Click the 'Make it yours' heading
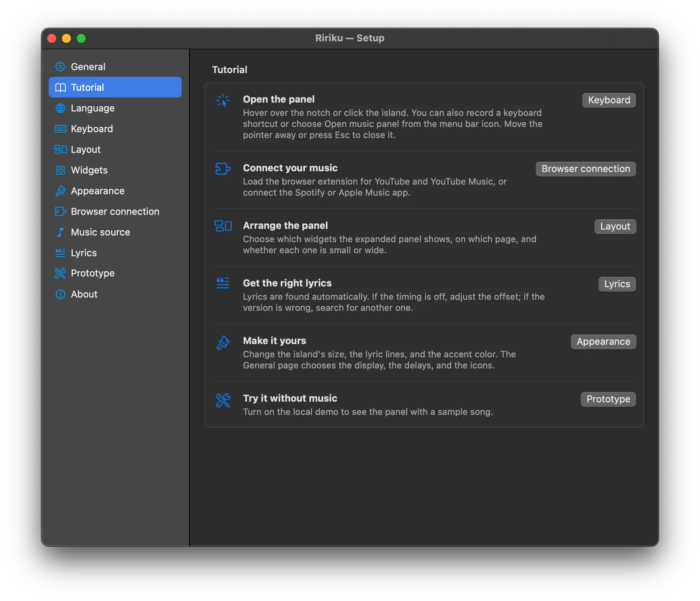 (274, 341)
